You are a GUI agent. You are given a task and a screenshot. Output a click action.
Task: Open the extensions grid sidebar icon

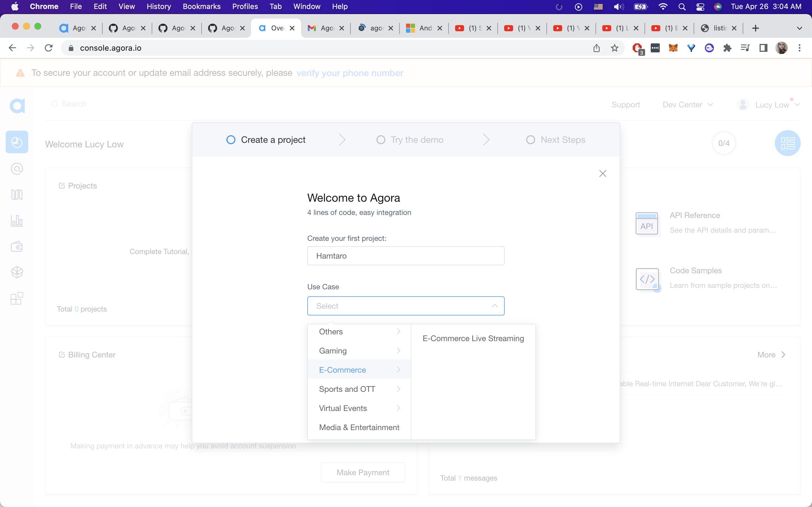point(17,298)
